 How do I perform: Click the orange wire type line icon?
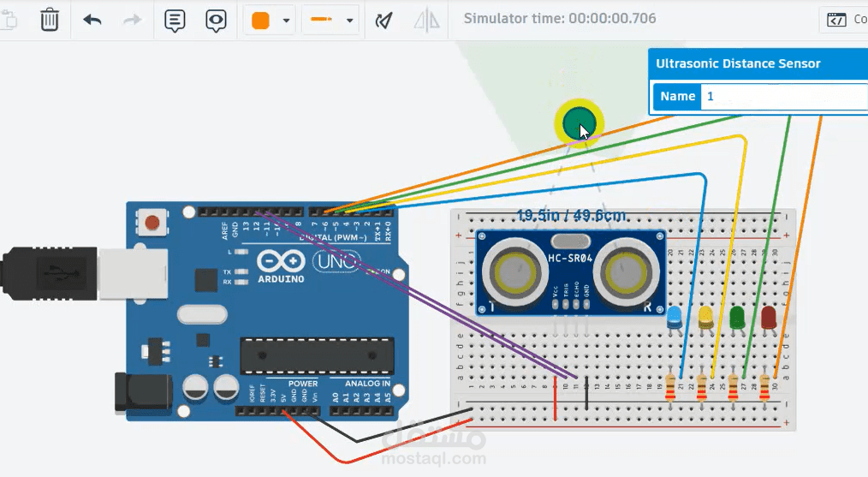[322, 20]
